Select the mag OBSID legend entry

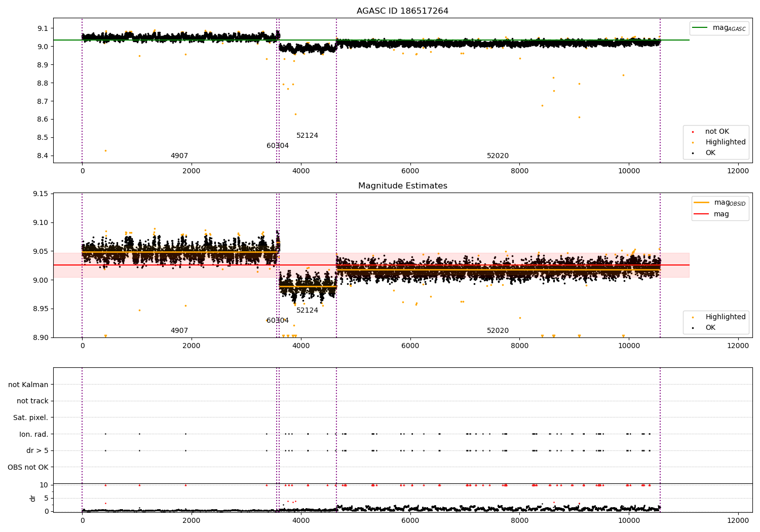tap(719, 203)
